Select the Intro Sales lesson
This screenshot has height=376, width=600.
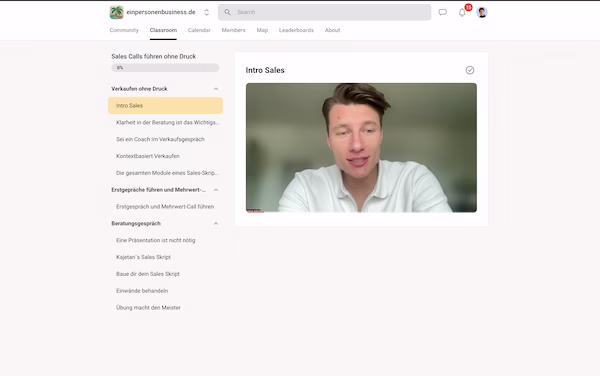(x=165, y=106)
